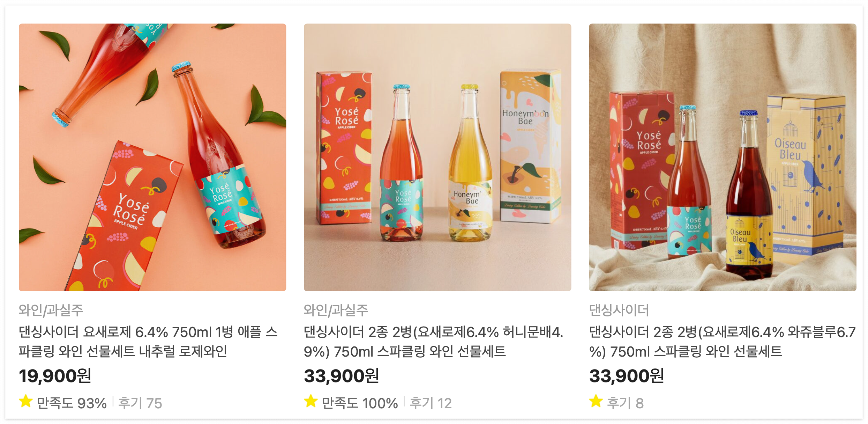Image resolution: width=868 pixels, height=424 pixels.
Task: Select the 33,900원 price of Oiseau Bleu set
Action: pos(627,376)
